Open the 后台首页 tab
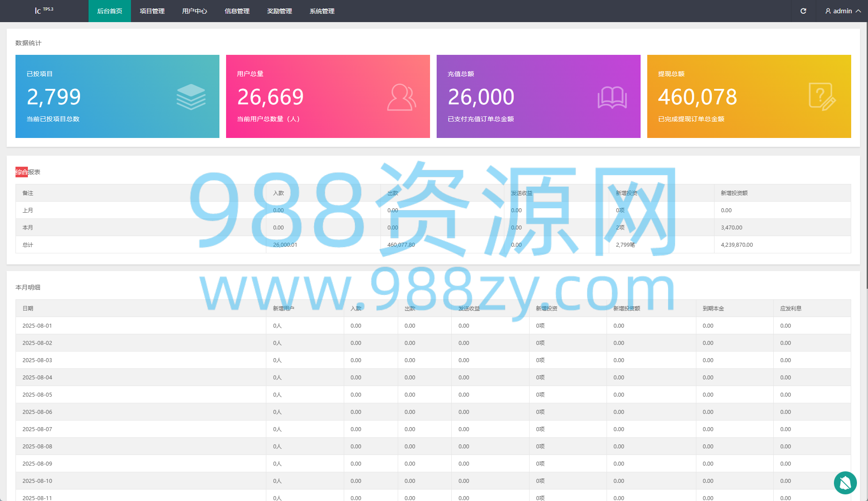 [110, 11]
